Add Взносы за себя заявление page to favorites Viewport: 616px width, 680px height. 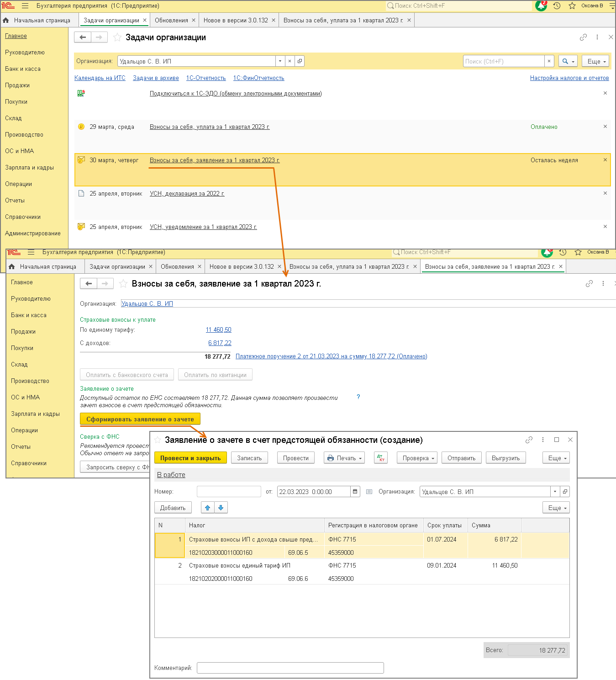(x=123, y=284)
